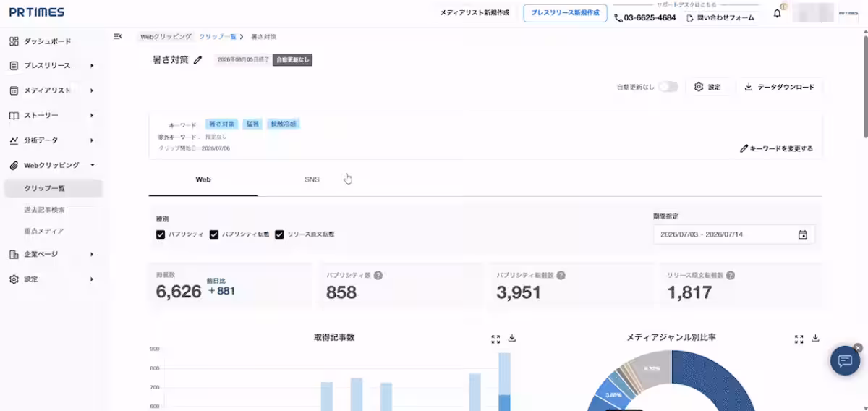
Task: Edit the 暑さ対策 title with pencil icon
Action: click(198, 60)
